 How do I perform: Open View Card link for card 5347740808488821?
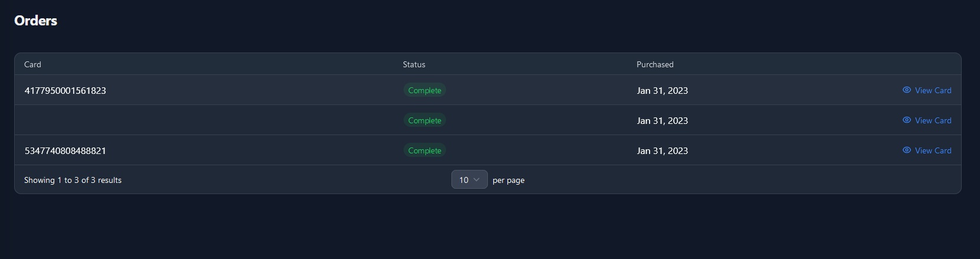[x=927, y=150]
